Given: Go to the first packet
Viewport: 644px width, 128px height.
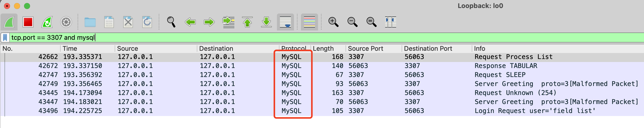Looking at the screenshot, I should click(x=247, y=22).
